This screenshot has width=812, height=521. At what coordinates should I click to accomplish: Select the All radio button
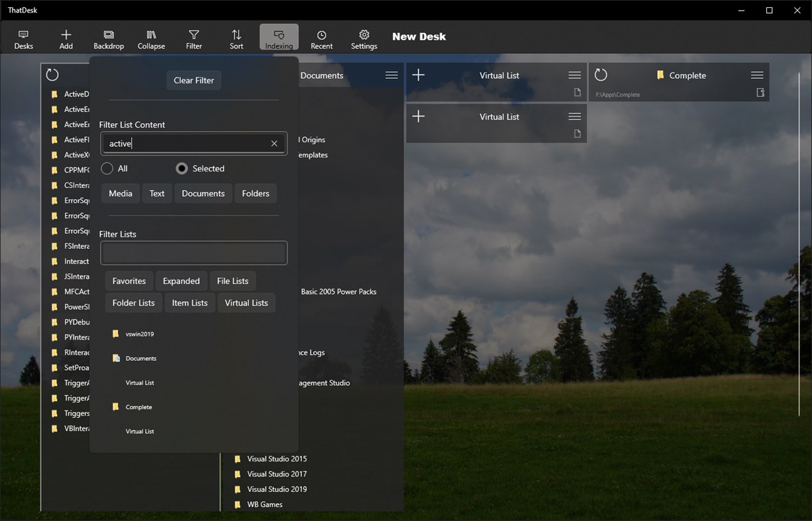106,168
